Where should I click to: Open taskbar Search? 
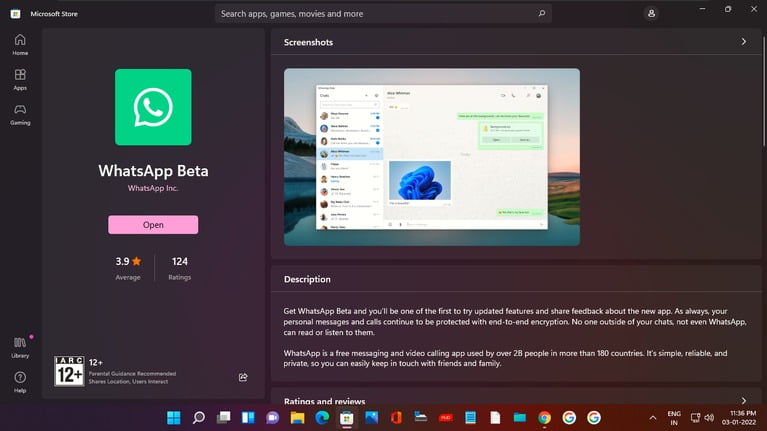point(199,417)
